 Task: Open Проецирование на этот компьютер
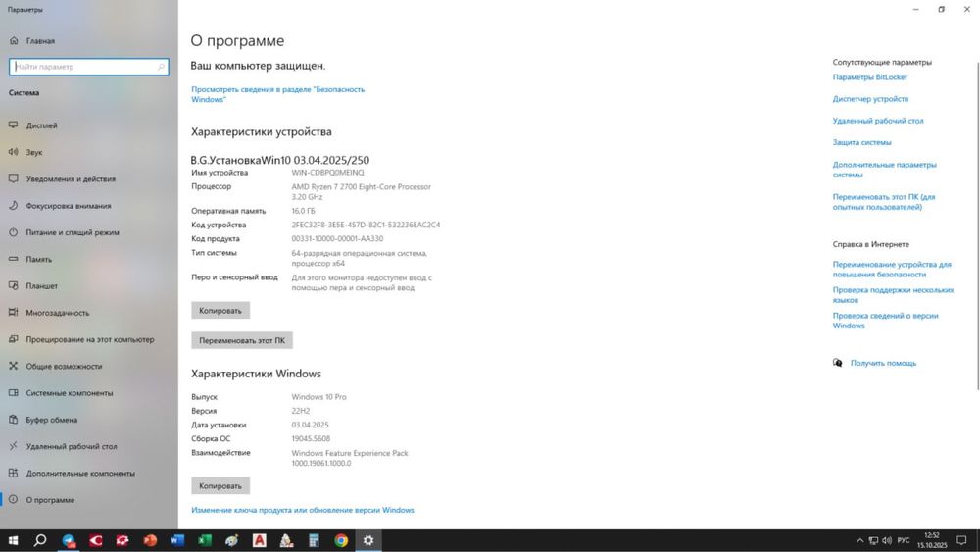coord(90,339)
